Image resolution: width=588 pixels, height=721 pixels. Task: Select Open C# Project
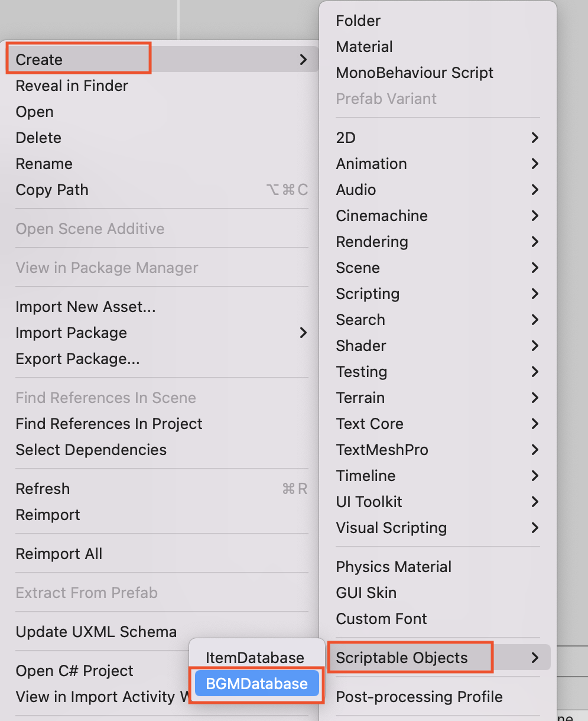74,671
